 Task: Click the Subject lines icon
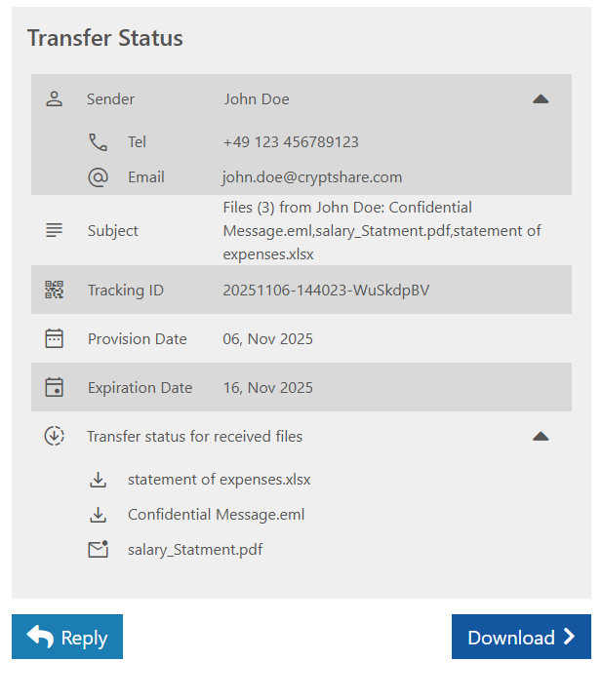pyautogui.click(x=55, y=231)
